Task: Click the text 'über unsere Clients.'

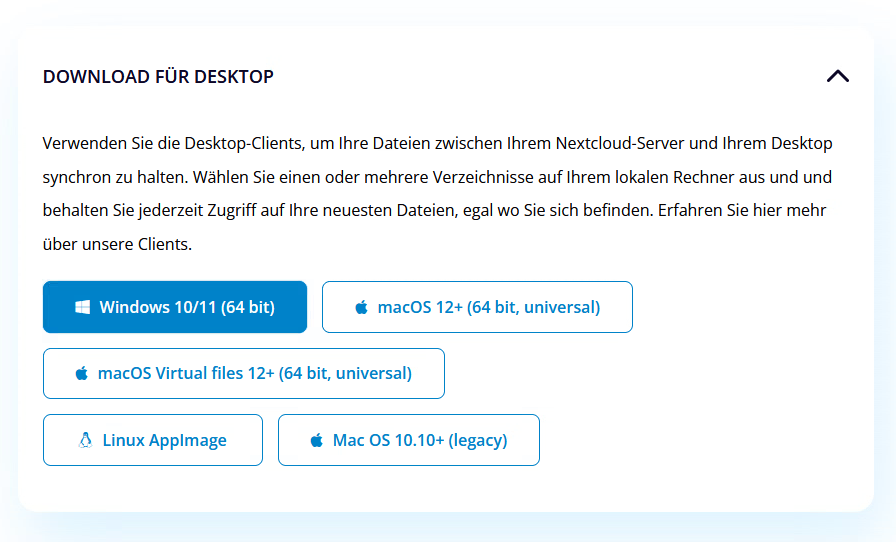Action: click(x=117, y=244)
